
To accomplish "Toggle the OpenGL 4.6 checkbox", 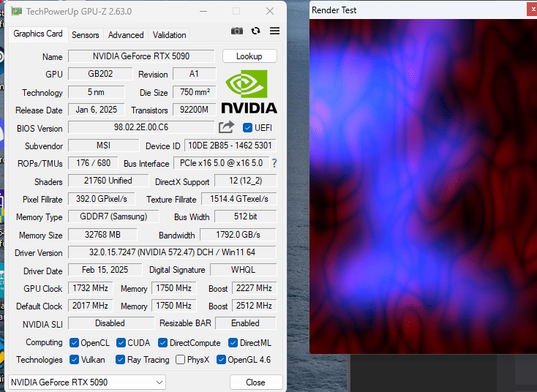I will (221, 360).
